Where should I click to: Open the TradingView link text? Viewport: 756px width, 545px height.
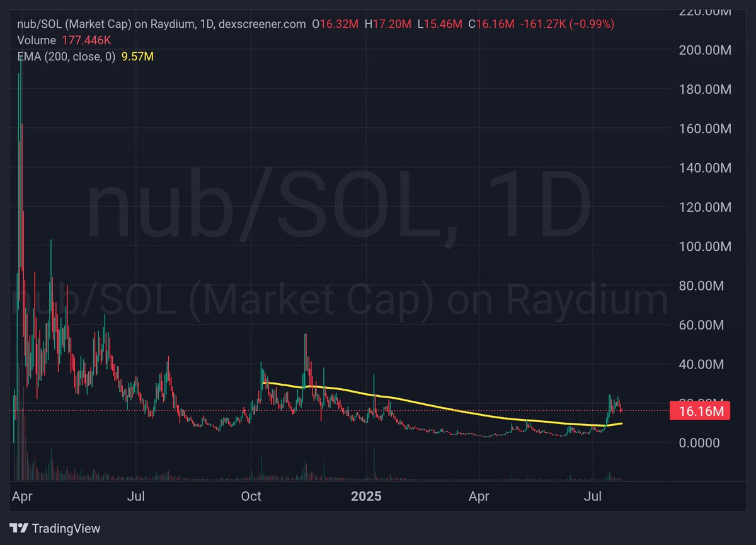coord(66,528)
